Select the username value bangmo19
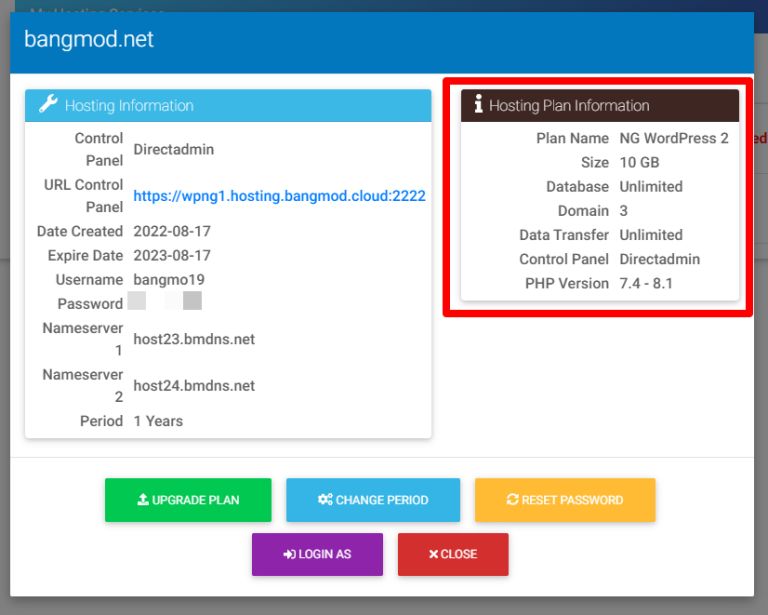768x615 pixels. [169, 280]
